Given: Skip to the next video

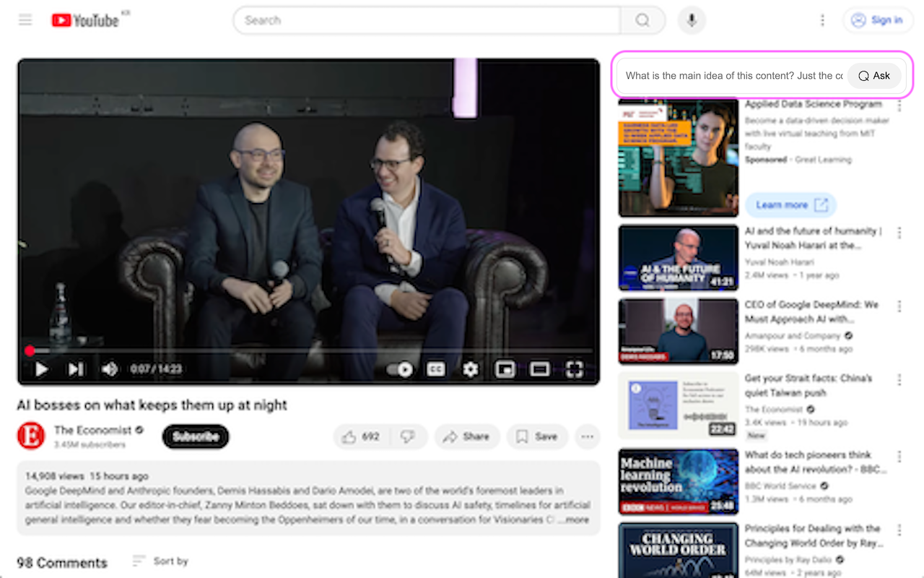Looking at the screenshot, I should (75, 369).
